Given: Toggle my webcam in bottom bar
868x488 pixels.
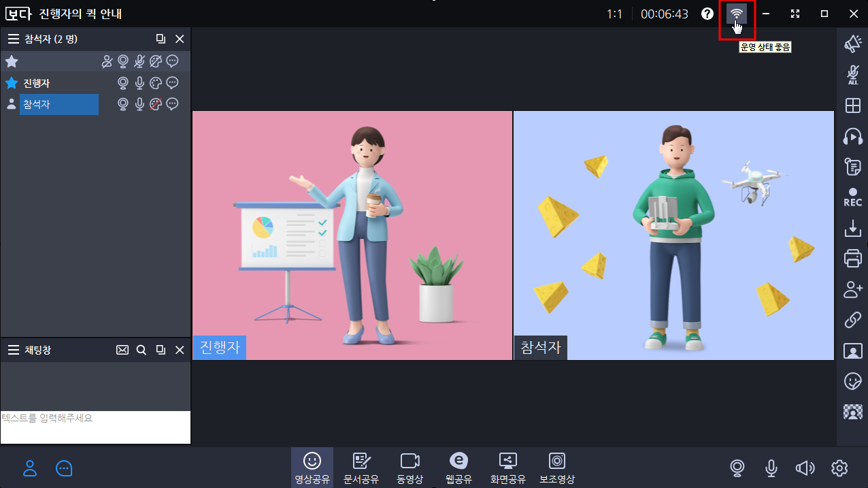Looking at the screenshot, I should click(x=737, y=468).
